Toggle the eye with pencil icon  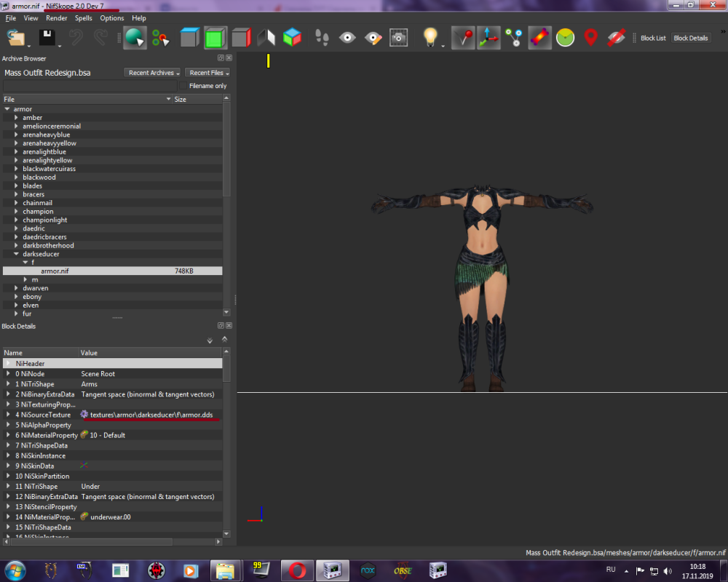(x=373, y=38)
